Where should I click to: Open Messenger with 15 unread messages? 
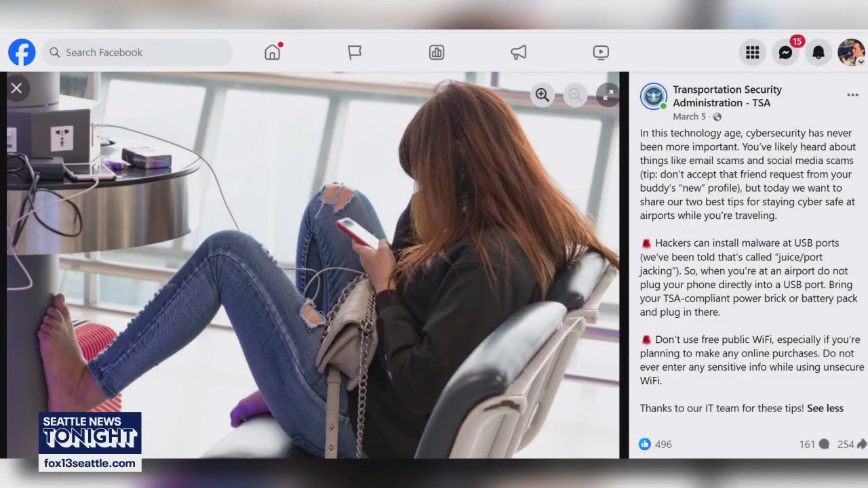(x=785, y=52)
